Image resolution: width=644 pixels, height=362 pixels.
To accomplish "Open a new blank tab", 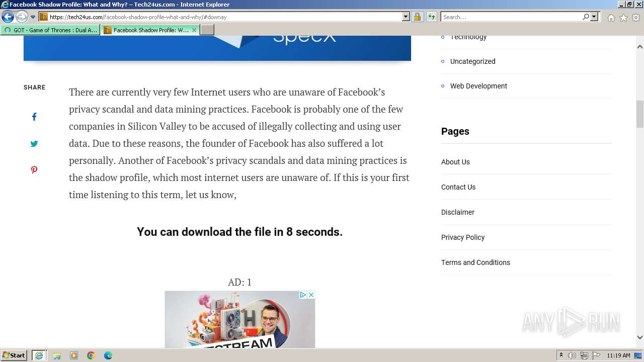I will click(x=207, y=30).
